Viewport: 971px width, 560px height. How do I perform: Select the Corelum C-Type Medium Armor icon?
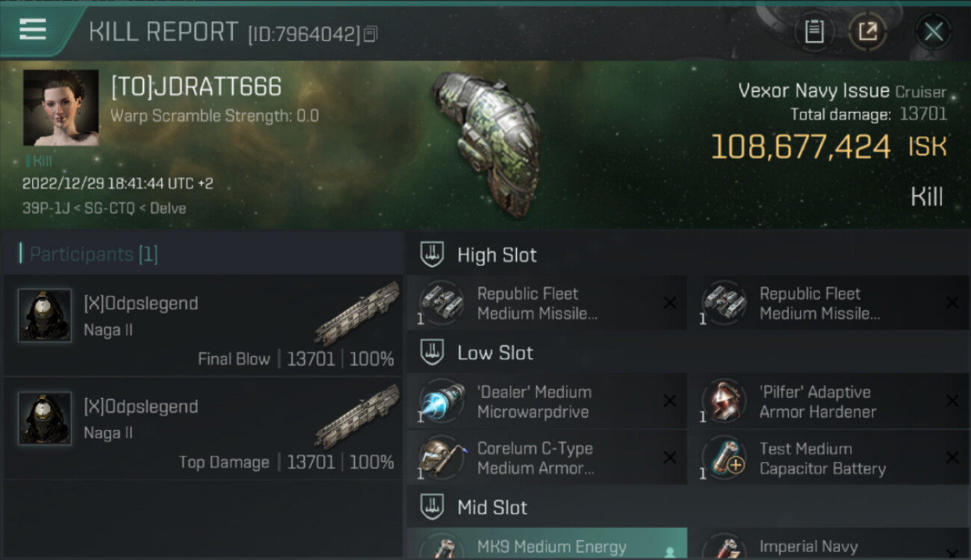441,458
